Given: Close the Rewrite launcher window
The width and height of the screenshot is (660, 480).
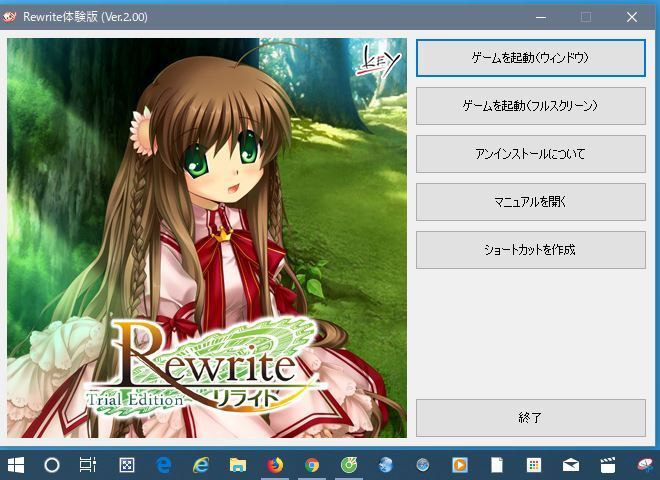Looking at the screenshot, I should pyautogui.click(x=632, y=17).
